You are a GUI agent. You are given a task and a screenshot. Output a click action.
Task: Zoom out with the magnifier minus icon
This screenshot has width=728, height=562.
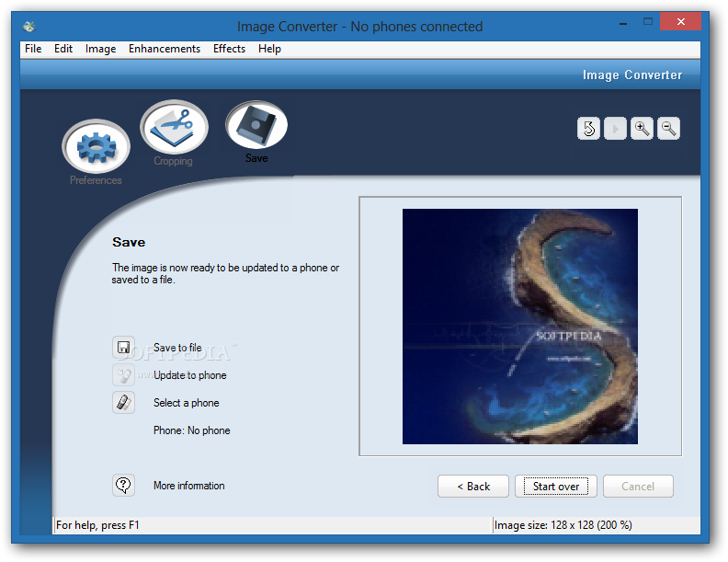pos(668,129)
